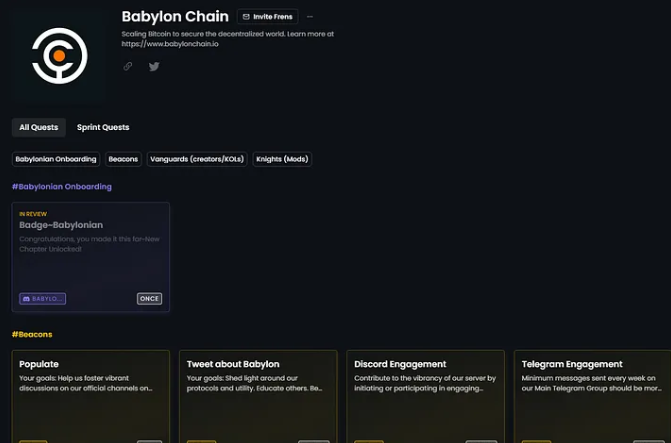The height and width of the screenshot is (443, 671).
Task: Open the website link chain icon
Action: pos(128,66)
